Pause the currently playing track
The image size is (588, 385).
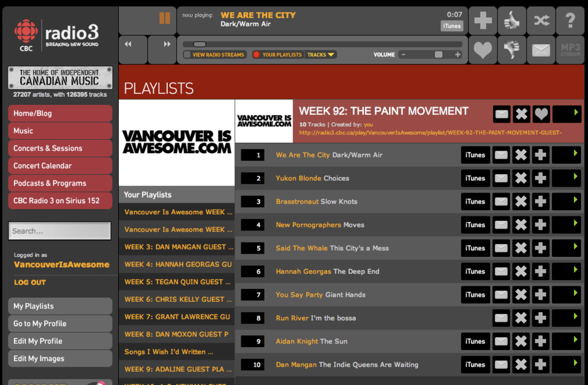(x=165, y=18)
